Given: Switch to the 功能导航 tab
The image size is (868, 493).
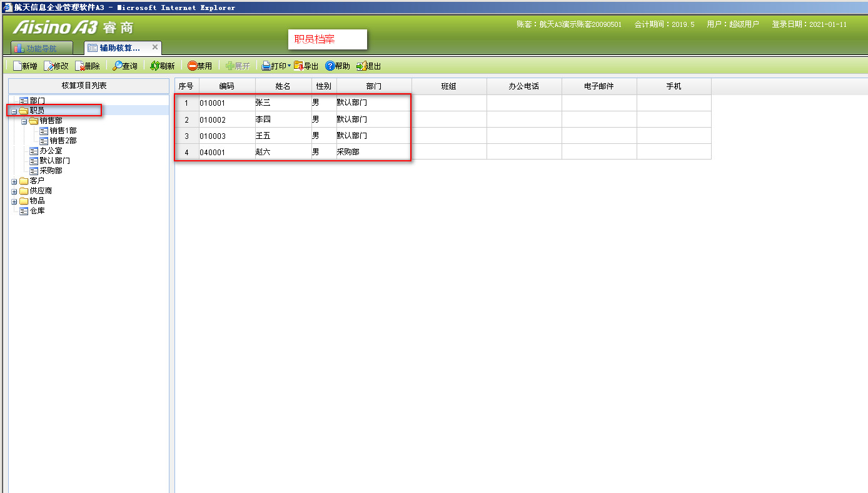Looking at the screenshot, I should click(41, 48).
